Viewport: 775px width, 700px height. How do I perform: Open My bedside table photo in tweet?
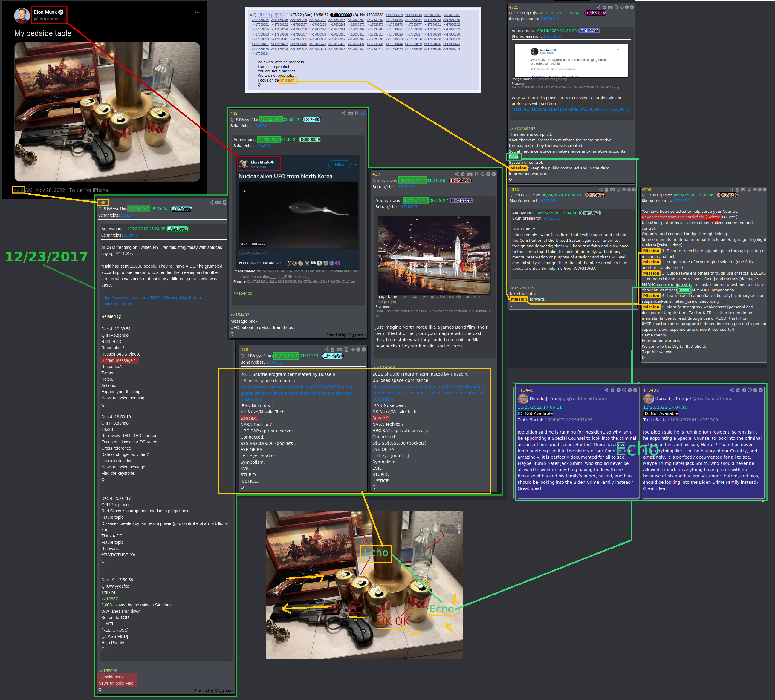tap(107, 112)
